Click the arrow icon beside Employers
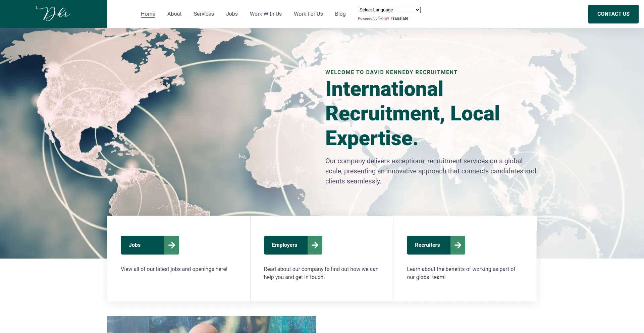This screenshot has width=644, height=333. 315,245
